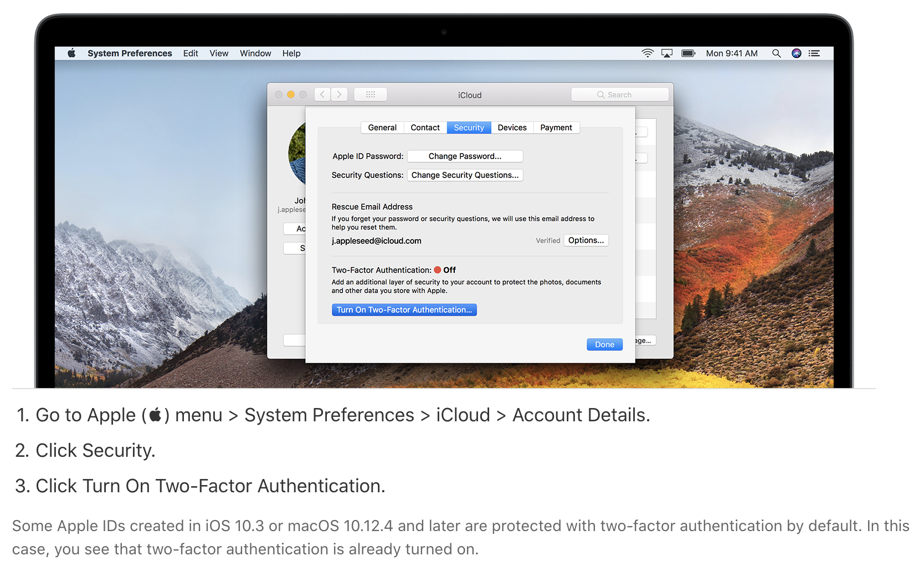Screen dimensions: 924x571
Task: Click the Verified status label
Action: click(x=548, y=241)
